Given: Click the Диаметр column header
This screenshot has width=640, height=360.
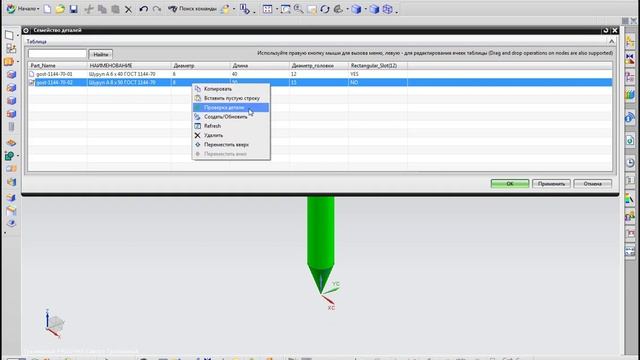Looking at the screenshot, I should click(200, 66).
